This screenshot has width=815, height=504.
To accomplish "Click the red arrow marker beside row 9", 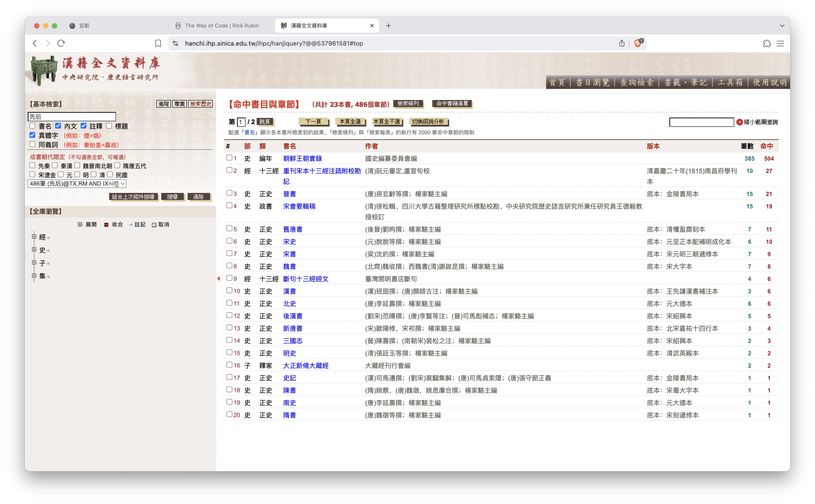I will tap(219, 279).
